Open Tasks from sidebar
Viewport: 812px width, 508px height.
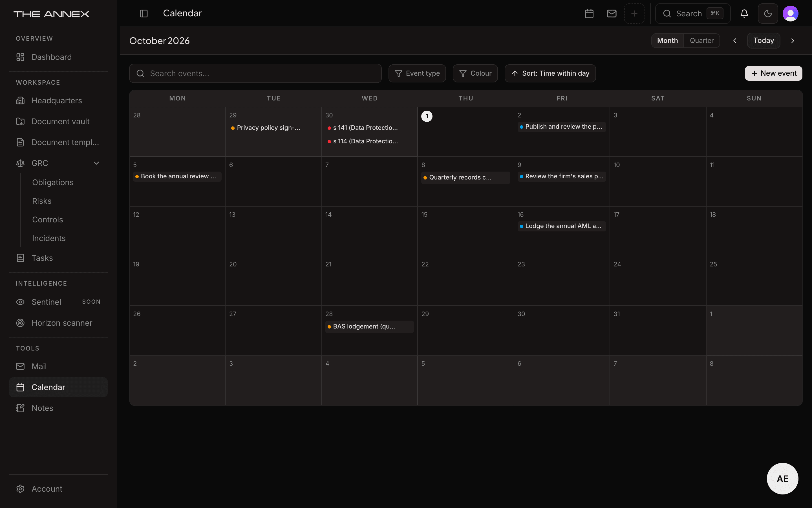58,258
